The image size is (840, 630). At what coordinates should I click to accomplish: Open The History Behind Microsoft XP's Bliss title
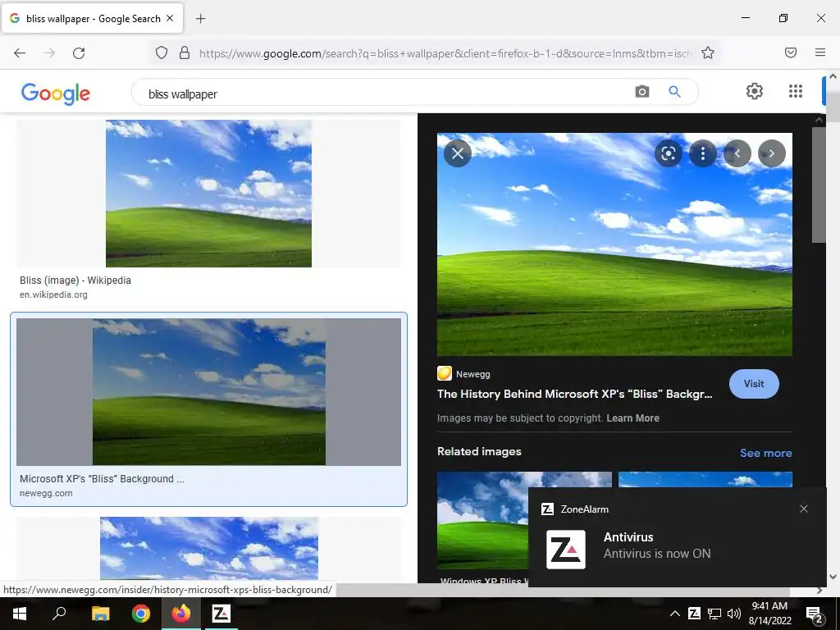coord(574,394)
